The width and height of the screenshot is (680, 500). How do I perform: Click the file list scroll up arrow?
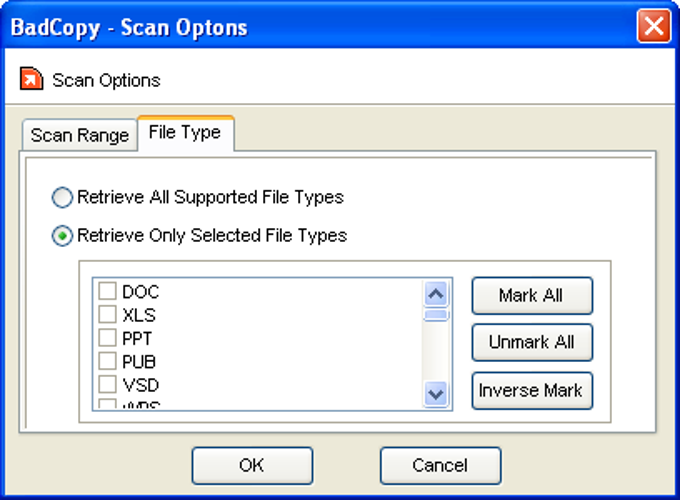436,294
